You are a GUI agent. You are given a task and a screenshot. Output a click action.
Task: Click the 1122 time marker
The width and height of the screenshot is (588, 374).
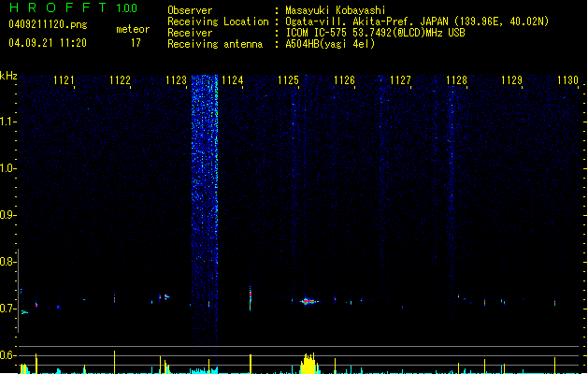tap(120, 80)
